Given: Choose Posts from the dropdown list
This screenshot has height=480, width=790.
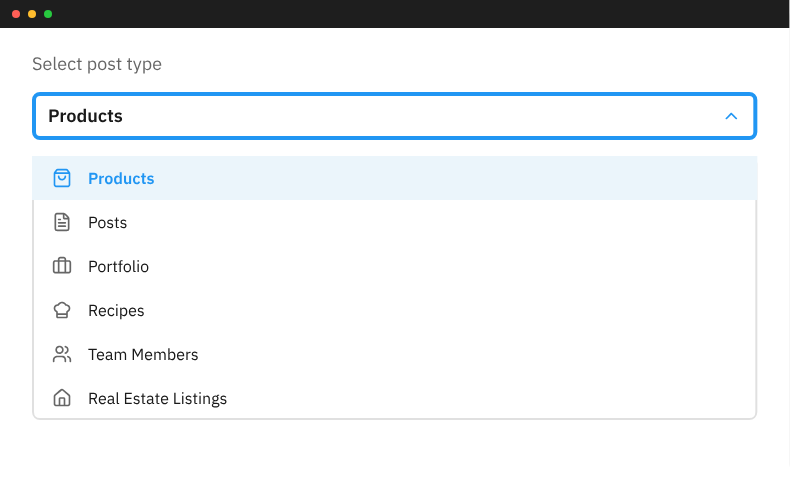Looking at the screenshot, I should tap(108, 222).
